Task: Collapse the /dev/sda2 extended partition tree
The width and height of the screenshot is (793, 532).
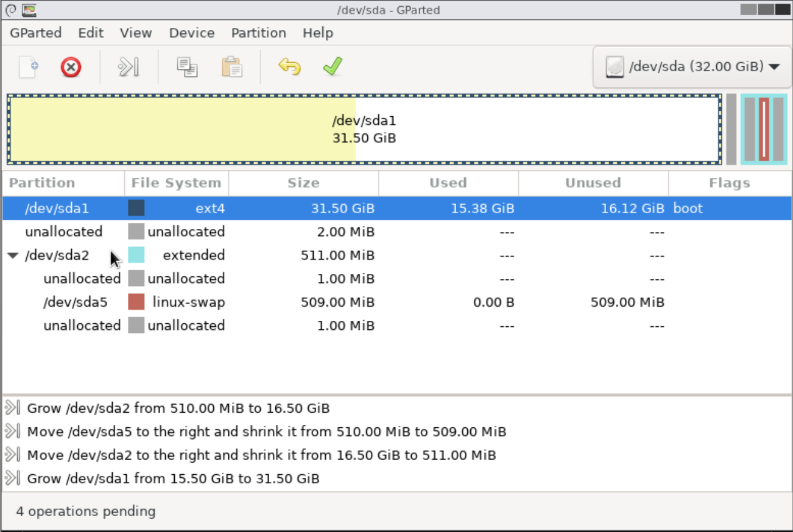Action: point(13,256)
